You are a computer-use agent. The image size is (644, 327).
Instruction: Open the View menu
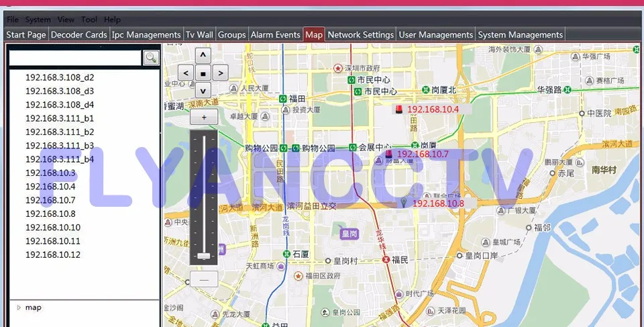click(66, 19)
